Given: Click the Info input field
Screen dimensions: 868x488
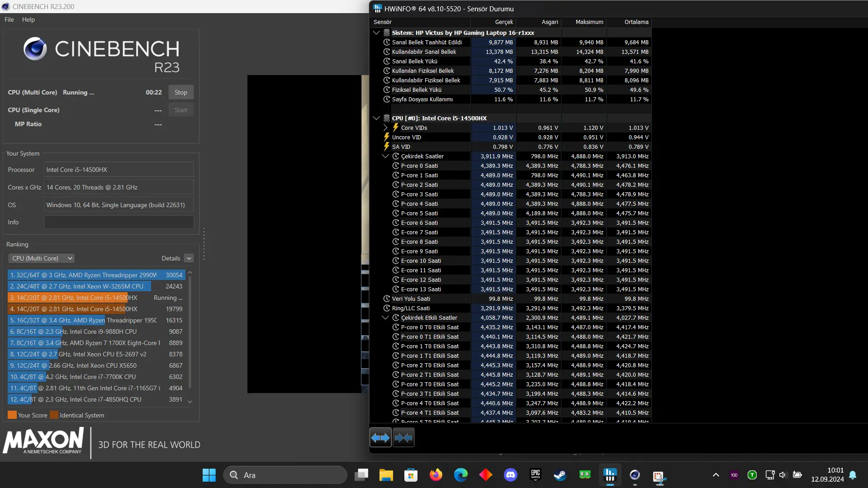Looking at the screenshot, I should pyautogui.click(x=119, y=222).
